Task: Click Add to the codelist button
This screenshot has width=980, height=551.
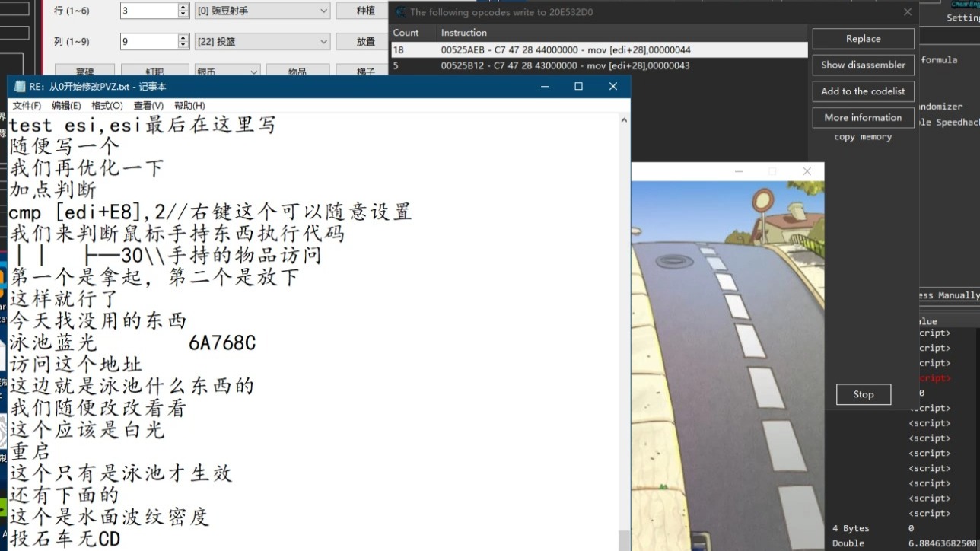Action: pos(863,91)
